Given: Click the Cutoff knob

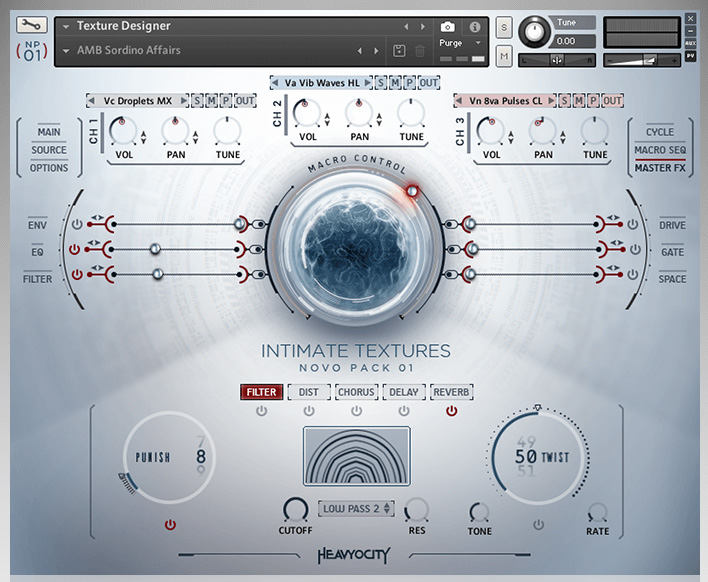Looking at the screenshot, I should coord(295,510).
